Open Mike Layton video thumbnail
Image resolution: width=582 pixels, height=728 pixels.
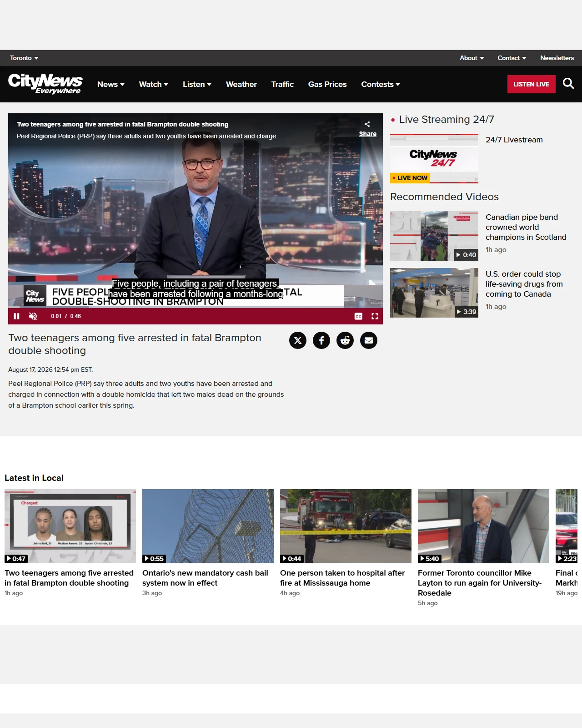(x=483, y=526)
